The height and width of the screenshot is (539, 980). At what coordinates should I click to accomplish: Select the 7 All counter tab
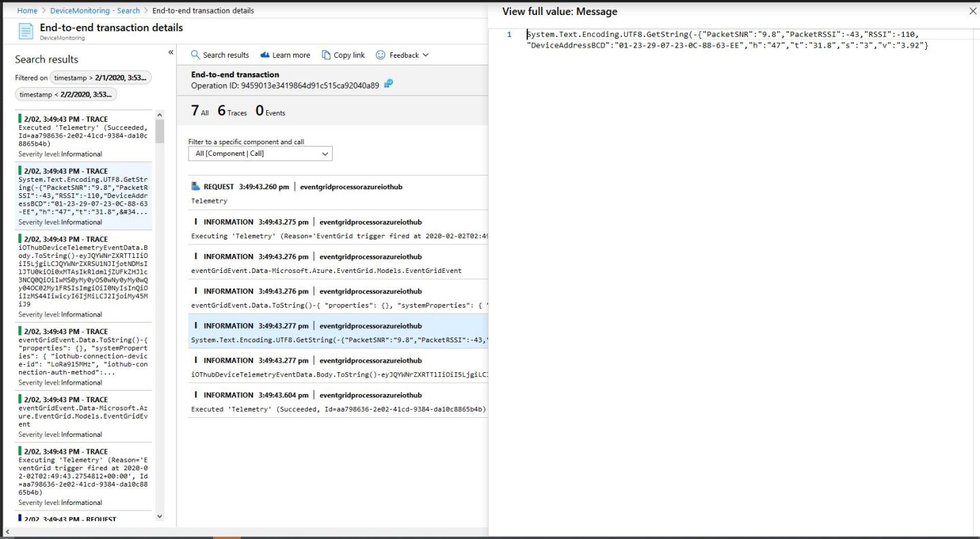(x=200, y=111)
